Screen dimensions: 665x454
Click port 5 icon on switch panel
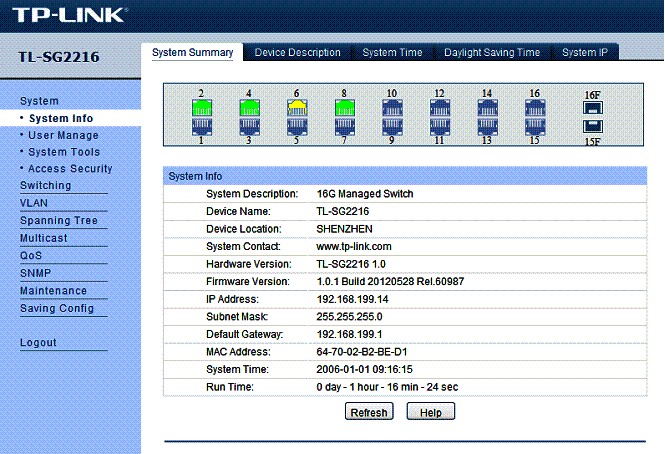coord(297,126)
